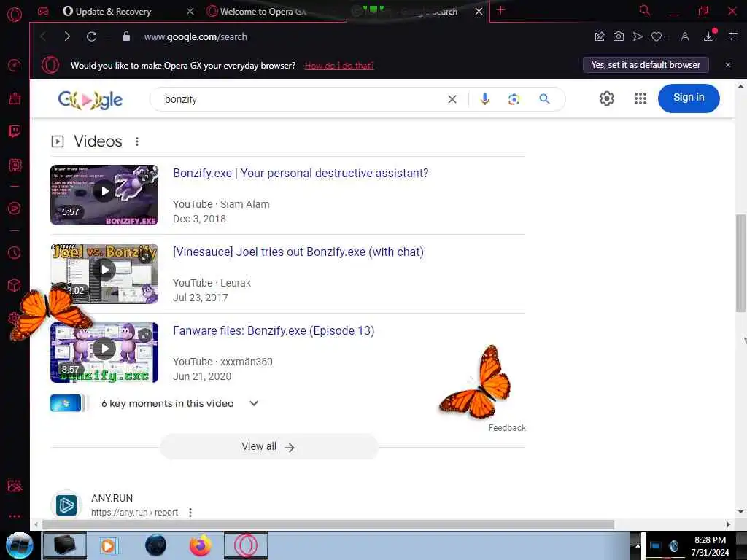Show hidden system tray icons
Image resolution: width=747 pixels, height=560 pixels.
pos(638,545)
